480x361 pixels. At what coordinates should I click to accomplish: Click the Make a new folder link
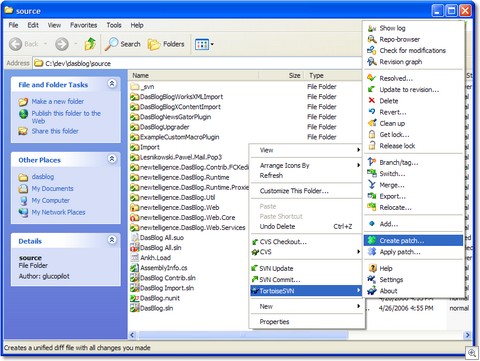pyautogui.click(x=58, y=101)
